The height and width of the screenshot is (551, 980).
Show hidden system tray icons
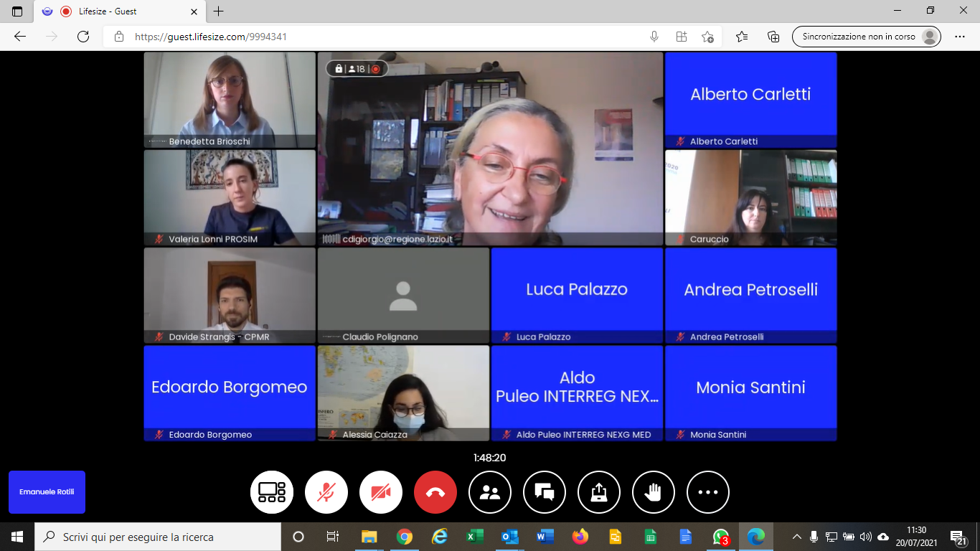point(797,537)
